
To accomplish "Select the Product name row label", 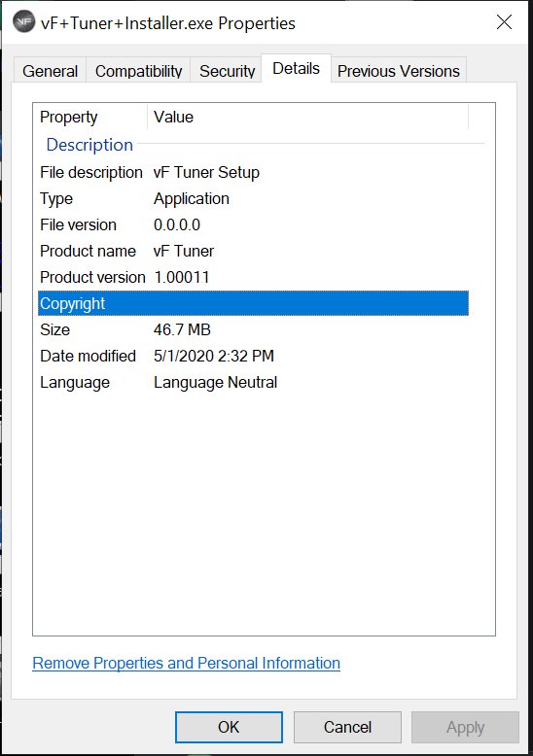I will pyautogui.click(x=88, y=251).
